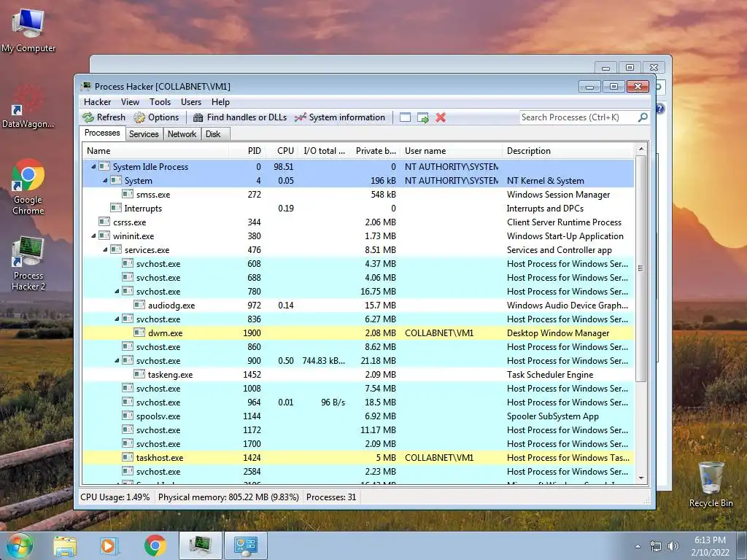747x560 pixels.
Task: Sort by the PID column header
Action: (247, 151)
